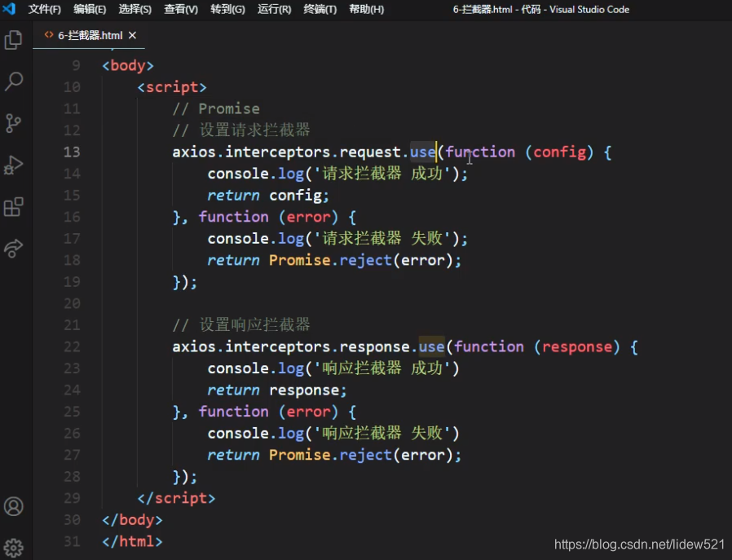Image resolution: width=732 pixels, height=560 pixels.
Task: Click the '// Promise' comment
Action: tap(216, 108)
